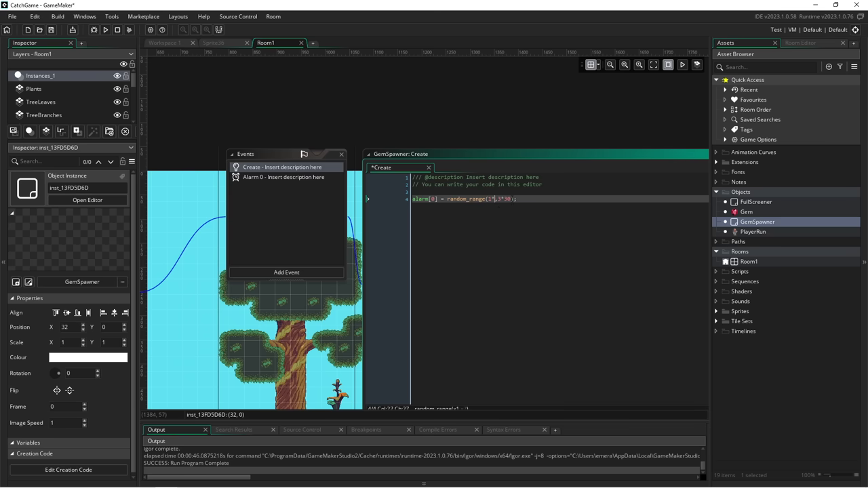Add a new path layer in the layers toolbar

(x=61, y=131)
